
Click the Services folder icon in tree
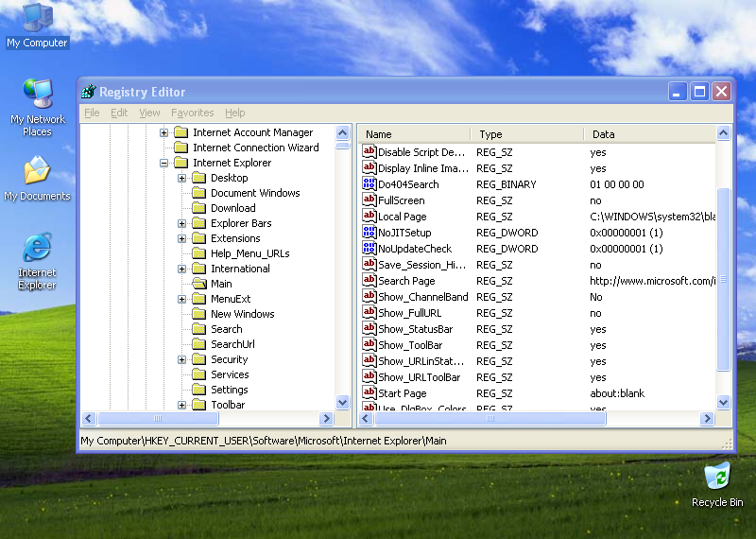tap(199, 374)
